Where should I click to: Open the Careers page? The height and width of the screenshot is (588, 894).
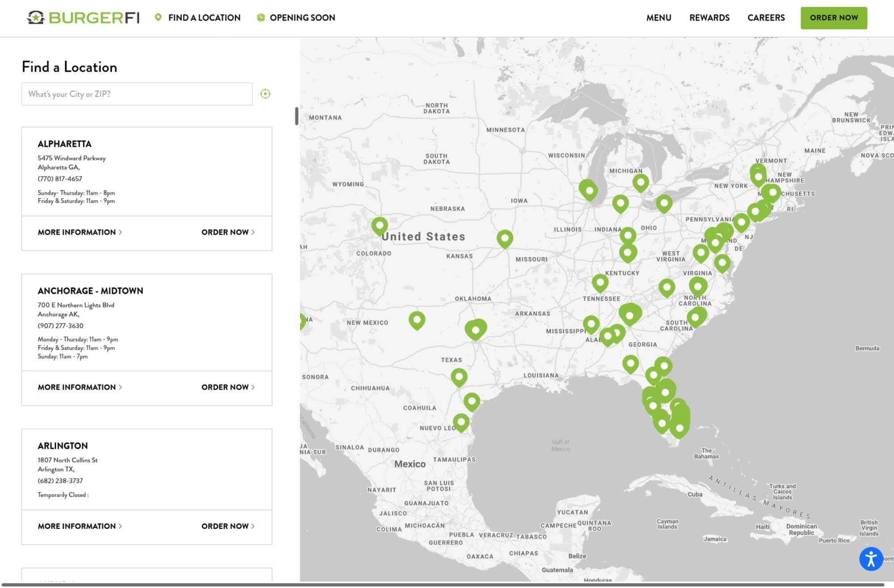(766, 18)
